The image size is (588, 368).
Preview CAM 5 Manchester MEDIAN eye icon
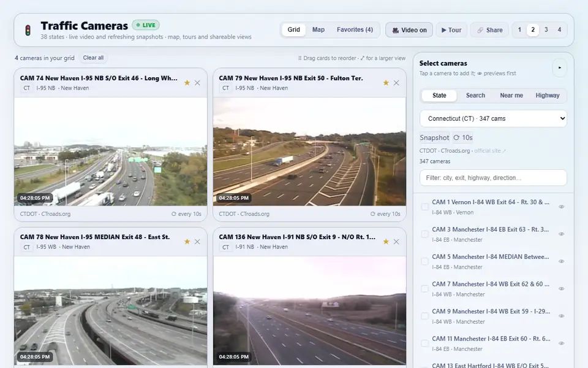(562, 261)
